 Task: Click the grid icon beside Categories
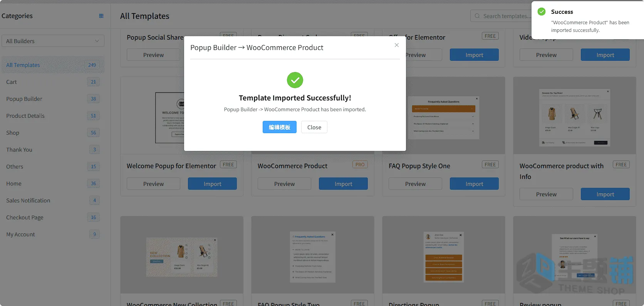tap(101, 16)
